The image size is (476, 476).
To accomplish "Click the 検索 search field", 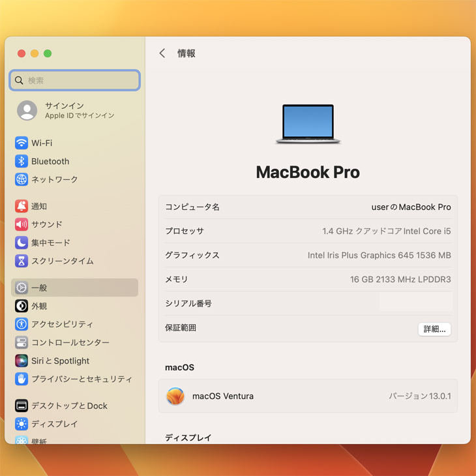I will click(x=75, y=80).
